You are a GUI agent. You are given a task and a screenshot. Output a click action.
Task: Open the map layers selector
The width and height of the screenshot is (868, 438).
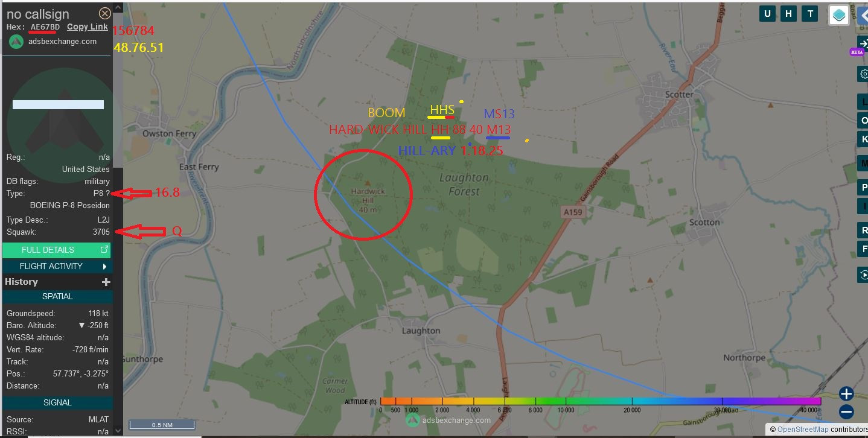839,15
